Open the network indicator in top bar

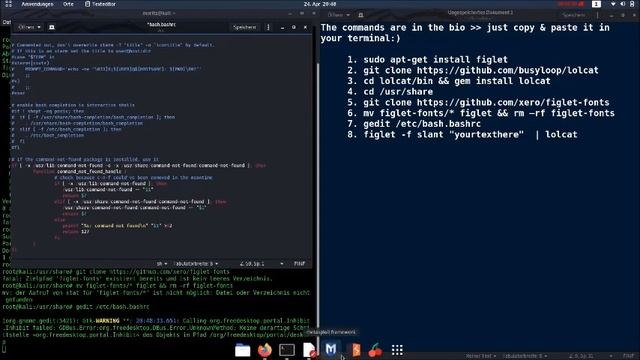tap(613, 4)
